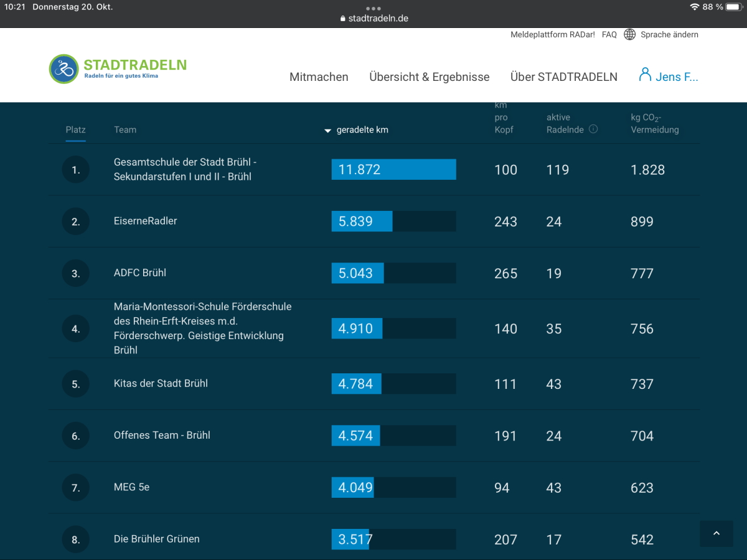Select team EiserneRadler
The height and width of the screenshot is (560, 747).
(x=145, y=221)
